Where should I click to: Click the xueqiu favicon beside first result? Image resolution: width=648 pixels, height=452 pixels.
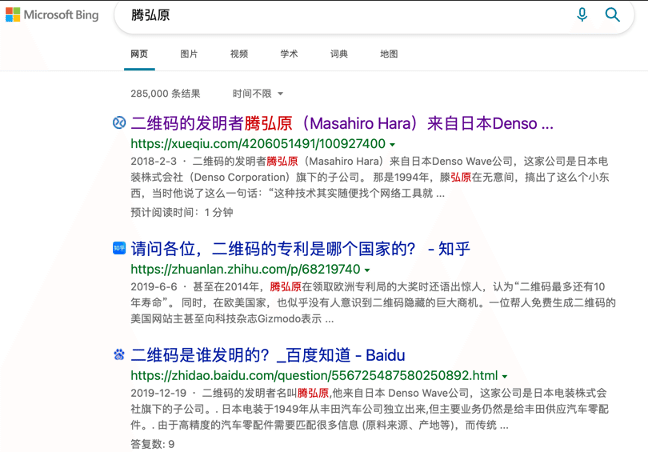(119, 123)
